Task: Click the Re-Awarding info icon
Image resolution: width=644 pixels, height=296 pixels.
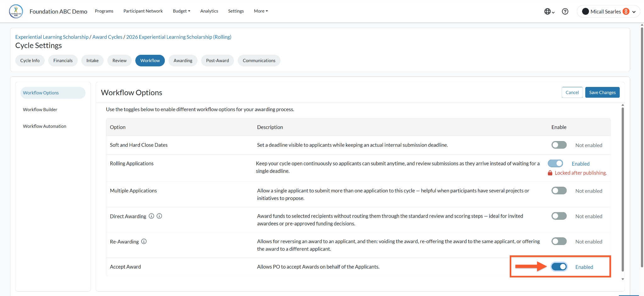Action: point(144,242)
